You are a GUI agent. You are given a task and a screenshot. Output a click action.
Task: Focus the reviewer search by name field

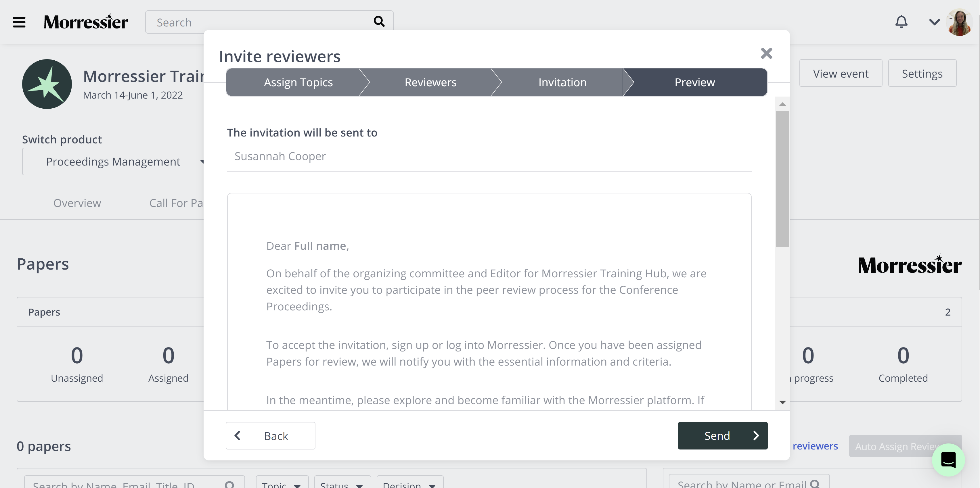(x=749, y=482)
